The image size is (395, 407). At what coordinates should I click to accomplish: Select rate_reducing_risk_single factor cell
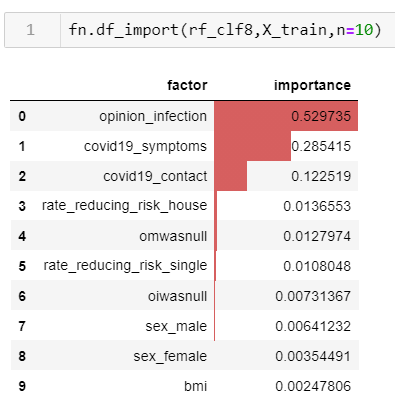click(x=123, y=266)
